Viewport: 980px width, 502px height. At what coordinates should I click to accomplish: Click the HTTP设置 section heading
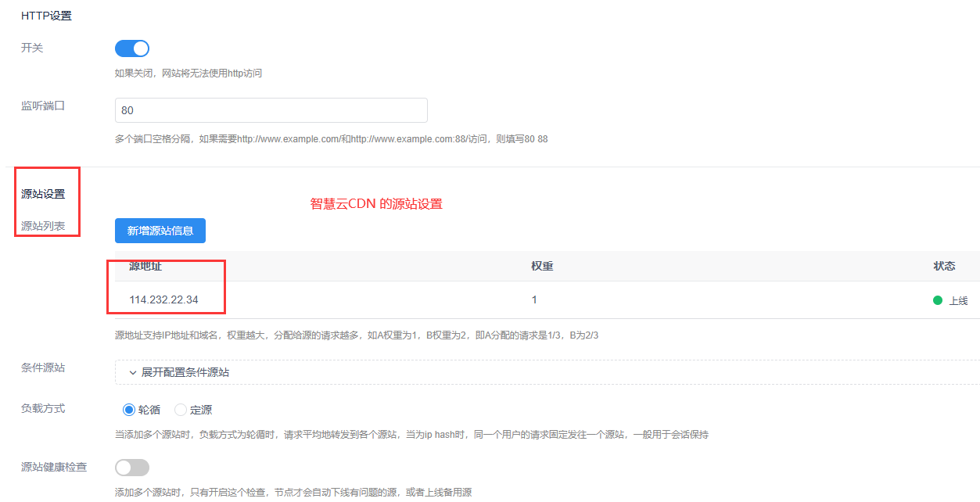(x=46, y=16)
